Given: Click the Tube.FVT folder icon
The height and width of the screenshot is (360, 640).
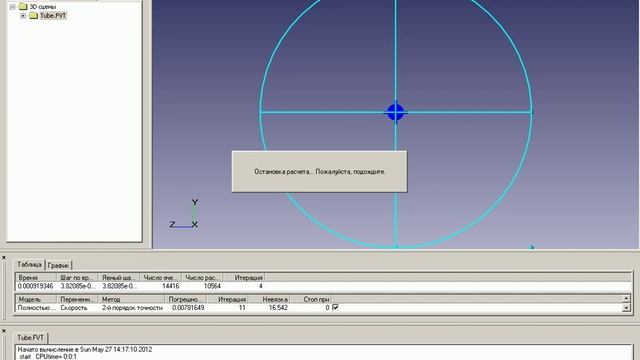Looking at the screenshot, I should [x=33, y=16].
